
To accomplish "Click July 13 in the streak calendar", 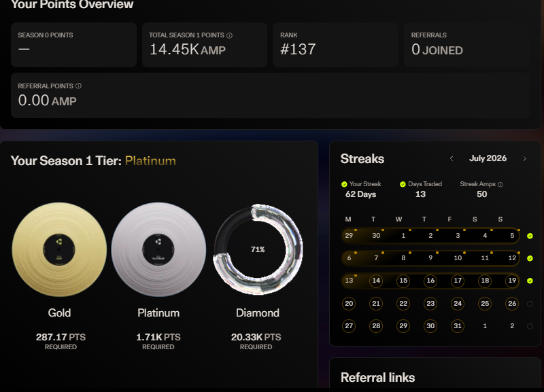I will pyautogui.click(x=349, y=281).
